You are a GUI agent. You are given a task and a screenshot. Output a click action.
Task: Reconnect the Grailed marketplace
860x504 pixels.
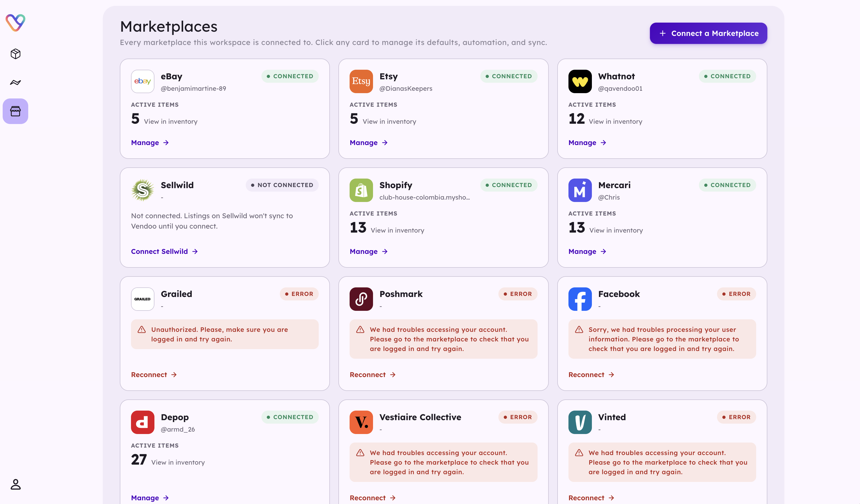(x=154, y=374)
